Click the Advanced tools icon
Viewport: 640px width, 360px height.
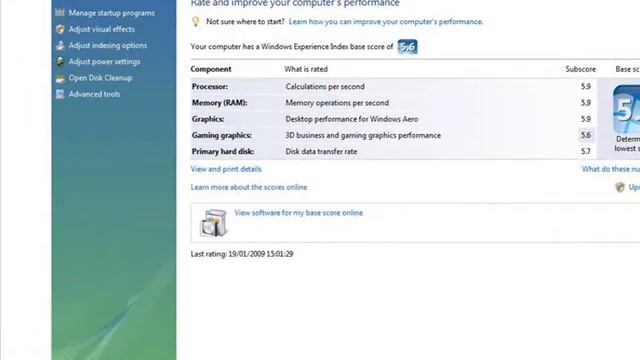(60, 94)
